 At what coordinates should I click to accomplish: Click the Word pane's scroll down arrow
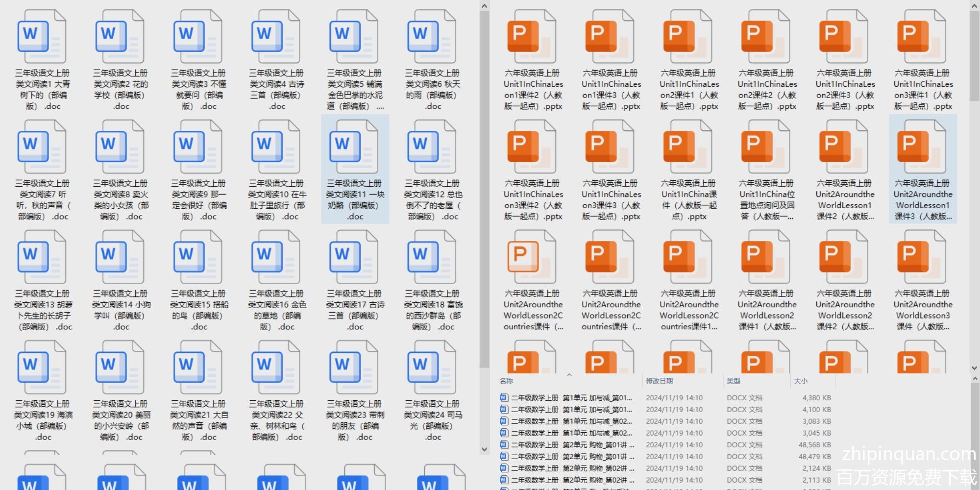click(x=484, y=449)
